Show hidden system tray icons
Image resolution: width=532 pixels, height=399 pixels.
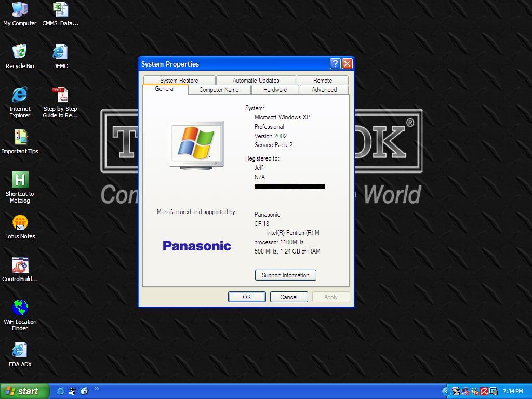pyautogui.click(x=446, y=392)
